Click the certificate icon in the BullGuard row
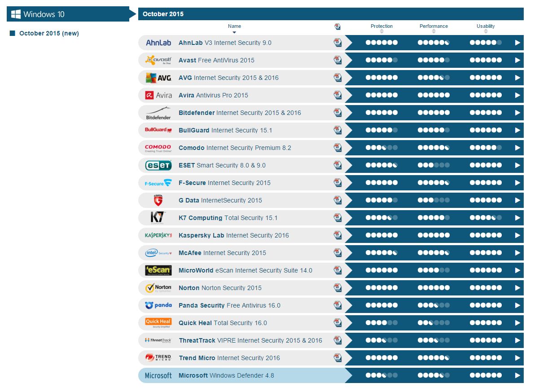 [x=337, y=130]
